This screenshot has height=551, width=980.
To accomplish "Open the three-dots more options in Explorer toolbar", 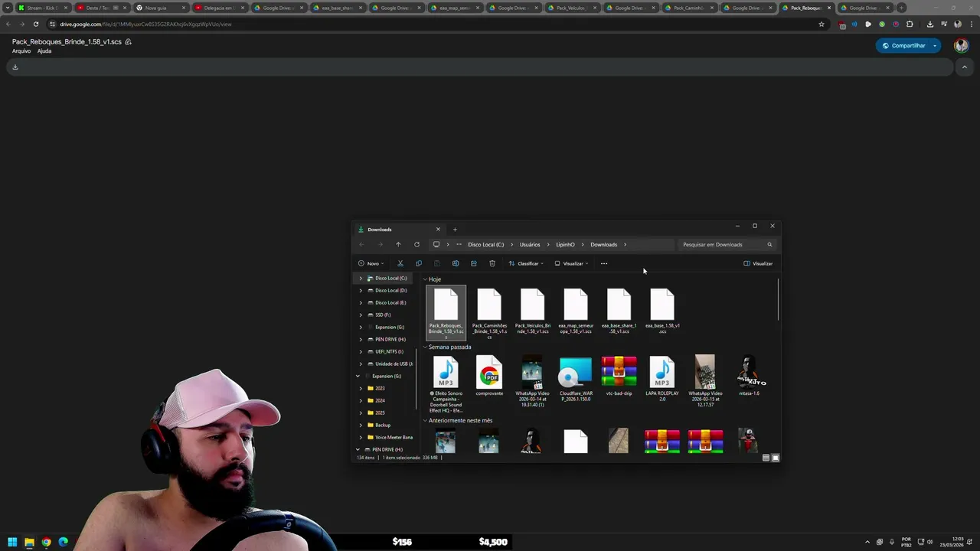I will 604,263.
